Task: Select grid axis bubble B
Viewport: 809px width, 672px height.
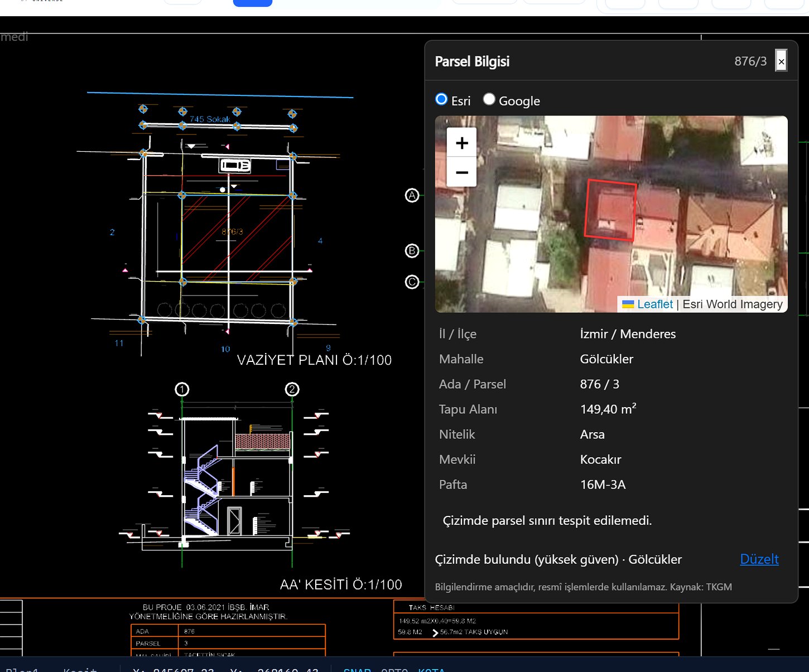Action: [412, 251]
